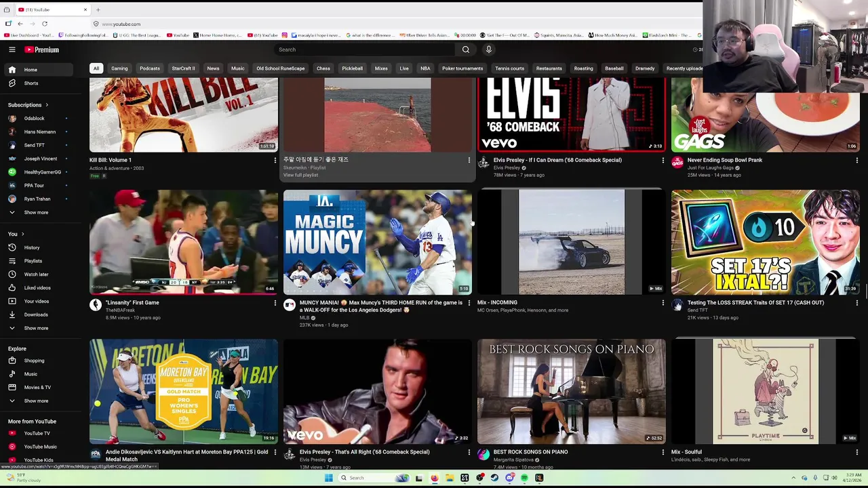The width and height of the screenshot is (868, 488).
Task: Open Windows Start menu on taskbar
Action: coord(328,478)
